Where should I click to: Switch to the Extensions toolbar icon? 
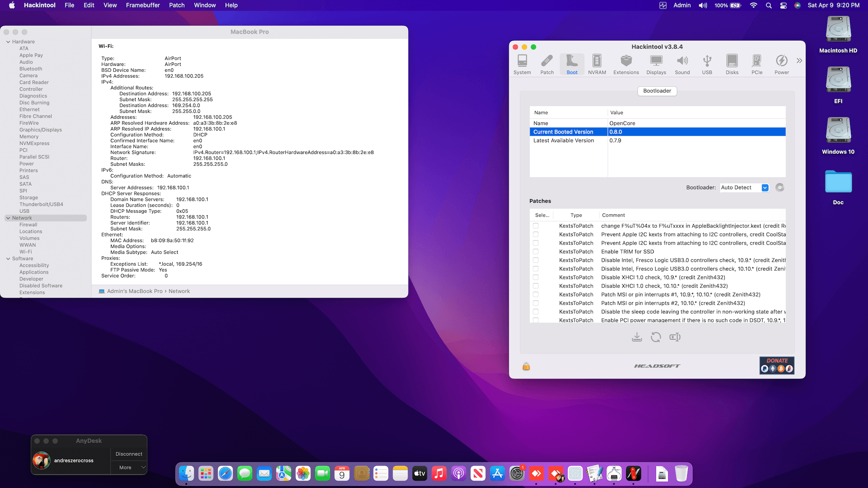coord(626,64)
